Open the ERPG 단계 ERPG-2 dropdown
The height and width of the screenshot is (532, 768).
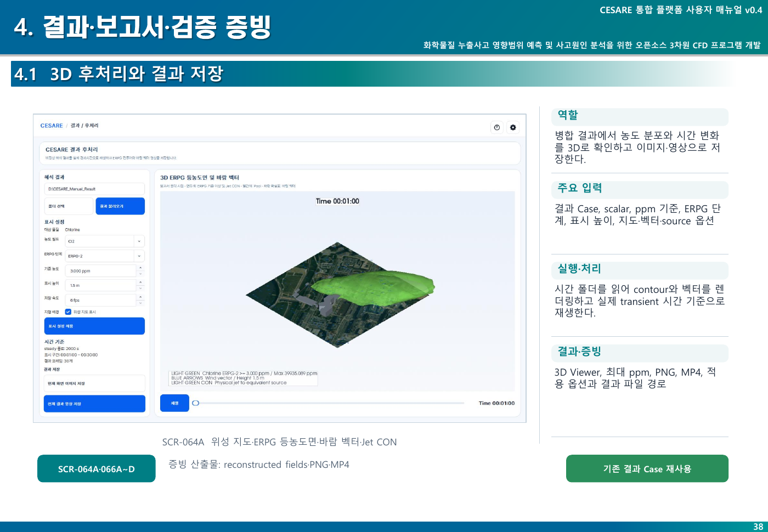click(105, 256)
